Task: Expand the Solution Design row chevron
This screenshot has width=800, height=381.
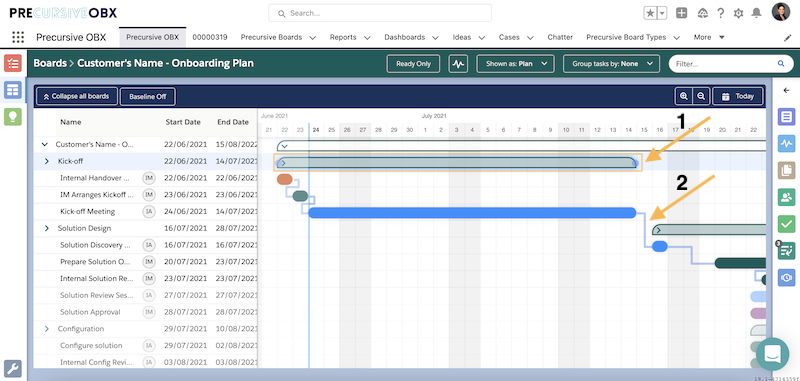Action: pos(47,228)
